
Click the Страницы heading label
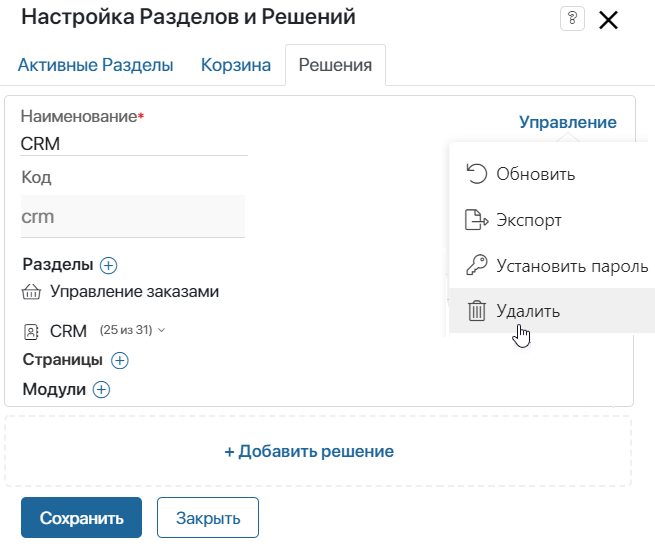pos(63,359)
